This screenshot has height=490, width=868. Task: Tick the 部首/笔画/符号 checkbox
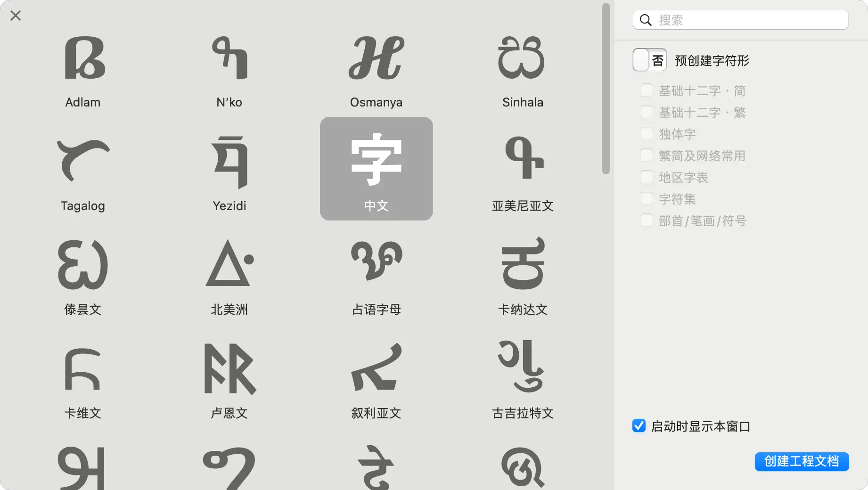pyautogui.click(x=647, y=220)
